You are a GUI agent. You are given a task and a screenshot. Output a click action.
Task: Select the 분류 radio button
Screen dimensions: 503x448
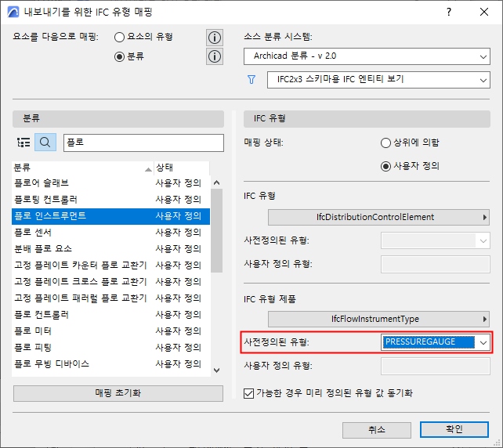pyautogui.click(x=119, y=56)
